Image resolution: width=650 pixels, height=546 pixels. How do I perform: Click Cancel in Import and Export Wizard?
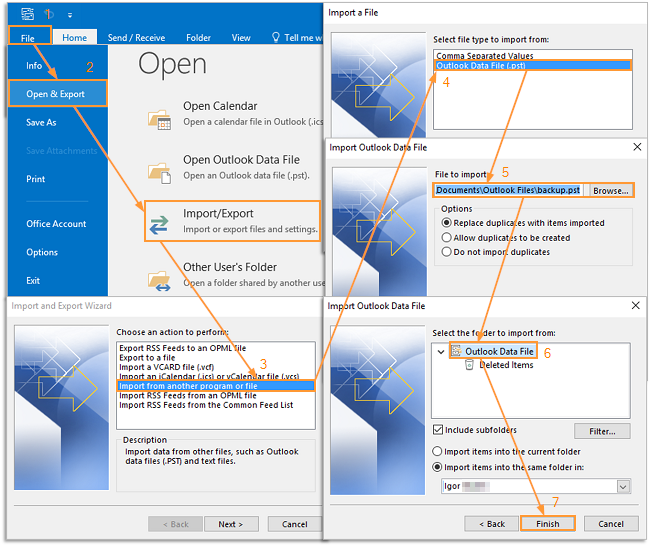295,524
